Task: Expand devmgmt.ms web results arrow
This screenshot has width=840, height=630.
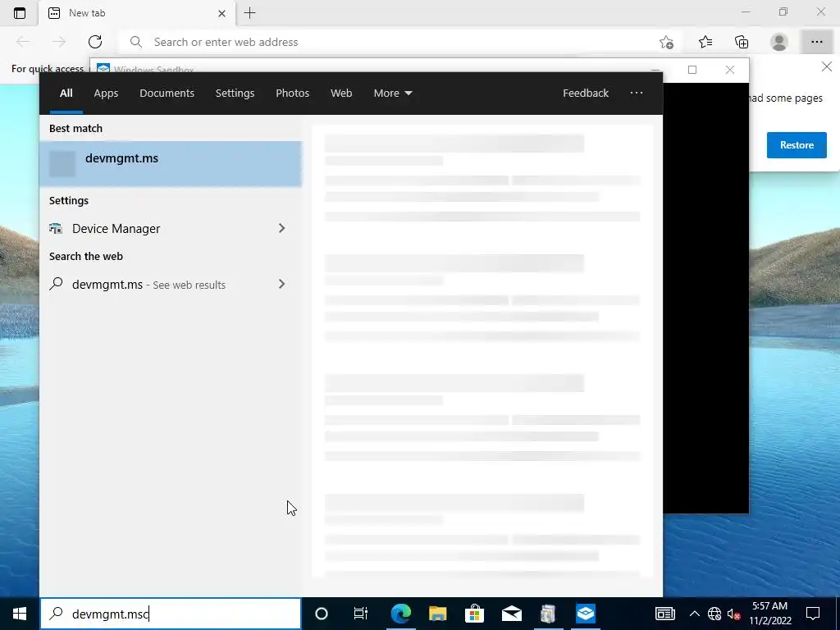Action: (x=282, y=284)
